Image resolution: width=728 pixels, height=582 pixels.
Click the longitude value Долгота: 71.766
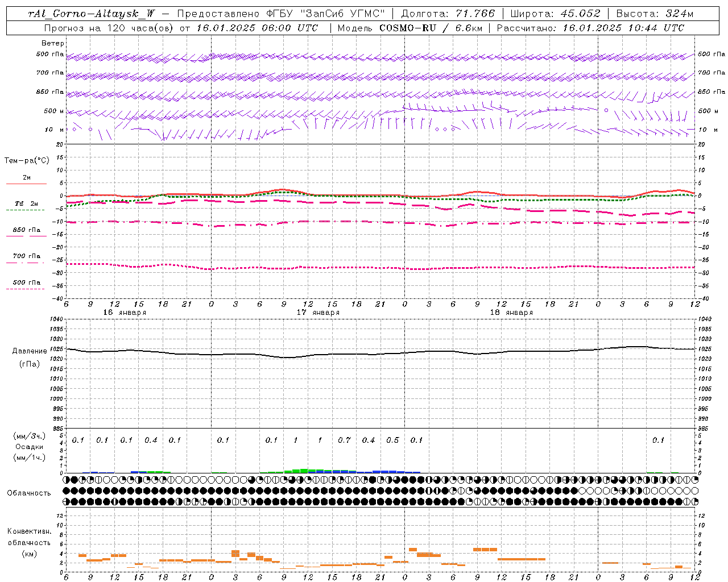point(448,14)
